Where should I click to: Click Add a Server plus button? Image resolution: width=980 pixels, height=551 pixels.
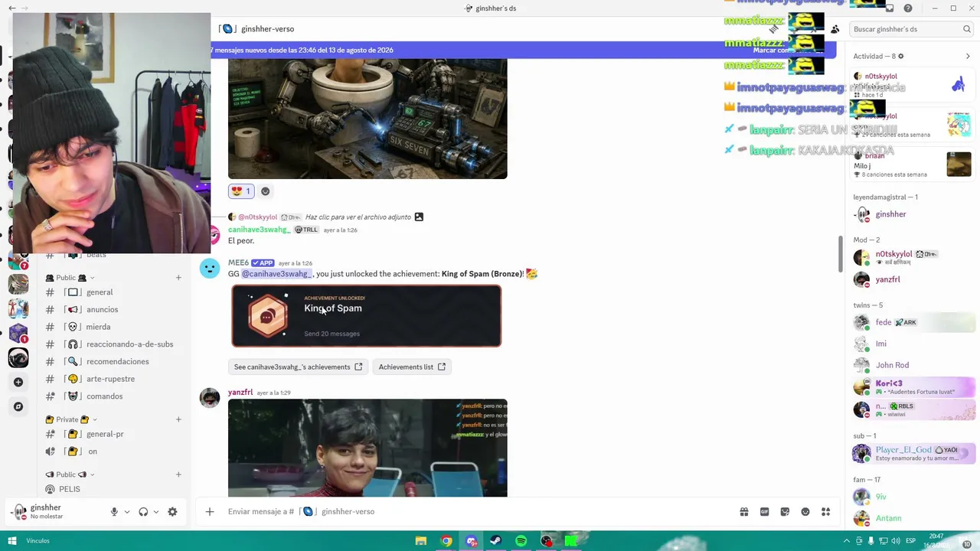coord(18,382)
